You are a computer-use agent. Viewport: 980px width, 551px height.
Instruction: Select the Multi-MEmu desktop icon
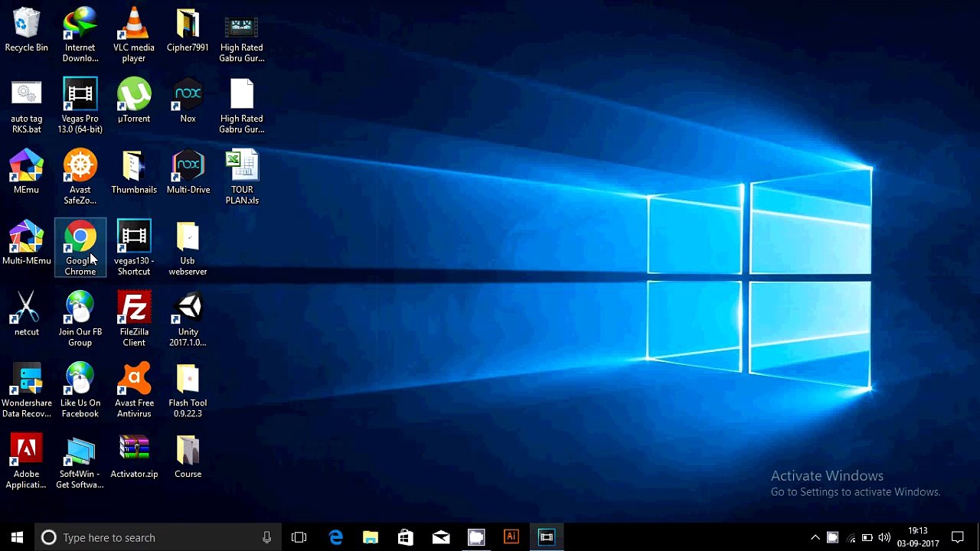pyautogui.click(x=26, y=244)
